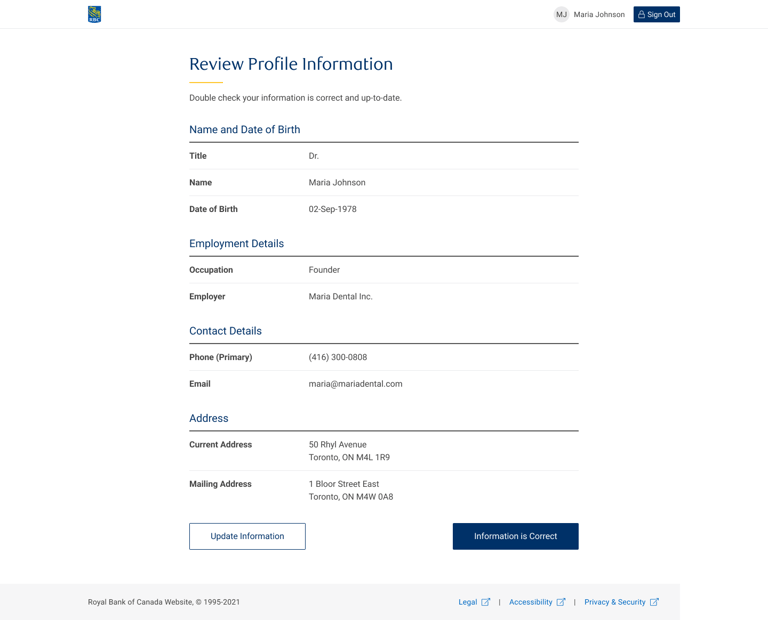Open the Accessibility footer link

pyautogui.click(x=530, y=602)
